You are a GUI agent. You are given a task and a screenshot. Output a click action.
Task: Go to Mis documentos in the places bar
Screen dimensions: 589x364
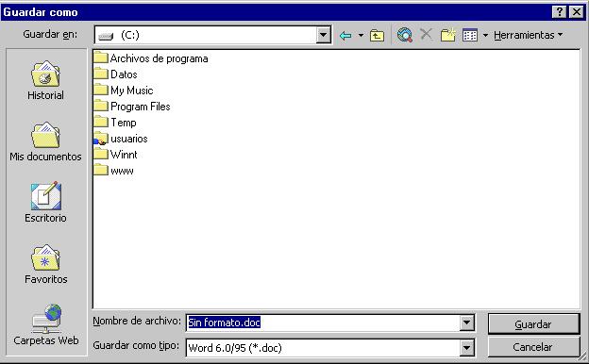[x=45, y=141]
